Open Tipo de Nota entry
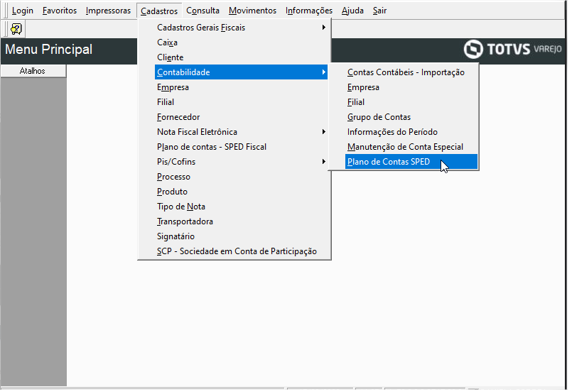 tap(241, 206)
